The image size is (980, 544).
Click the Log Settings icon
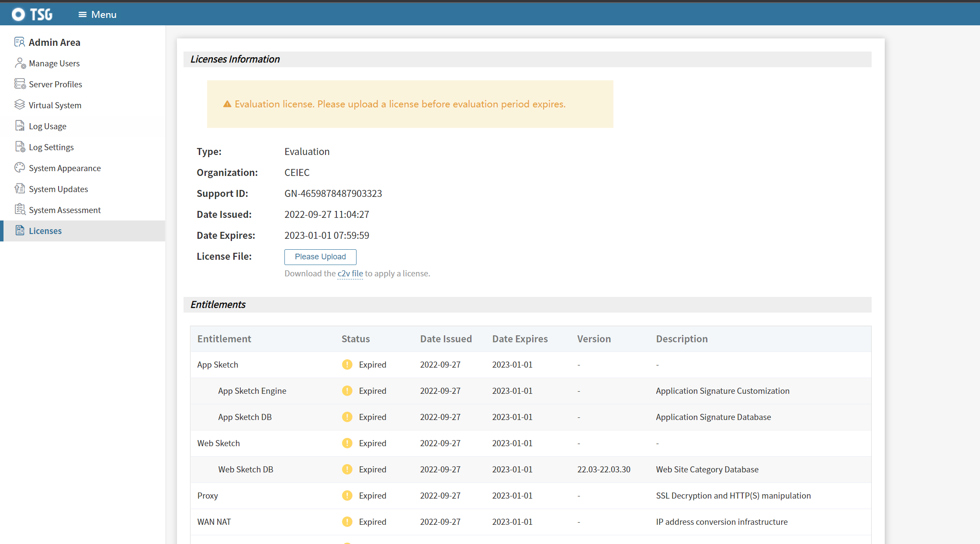click(x=20, y=147)
